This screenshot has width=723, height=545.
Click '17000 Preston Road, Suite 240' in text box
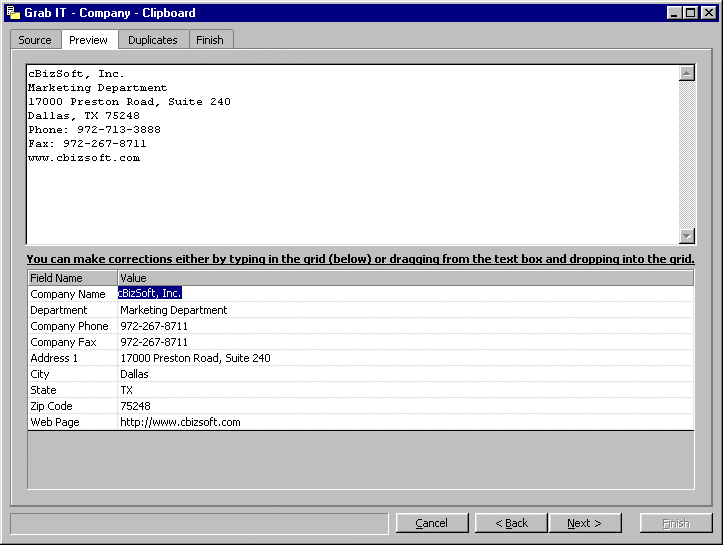129,101
